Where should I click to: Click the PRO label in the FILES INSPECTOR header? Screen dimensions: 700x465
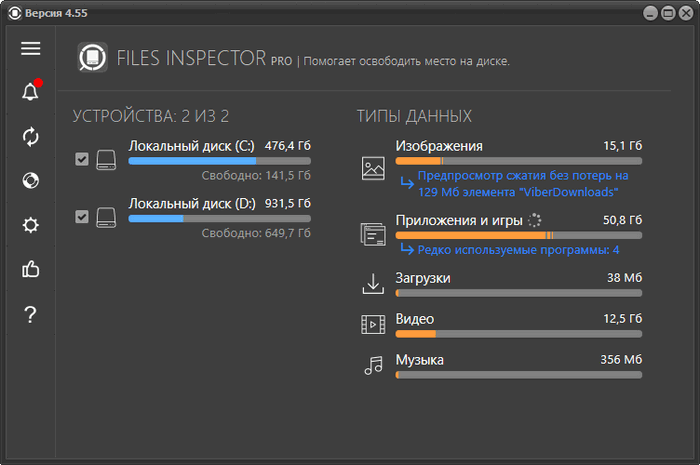coord(281,61)
